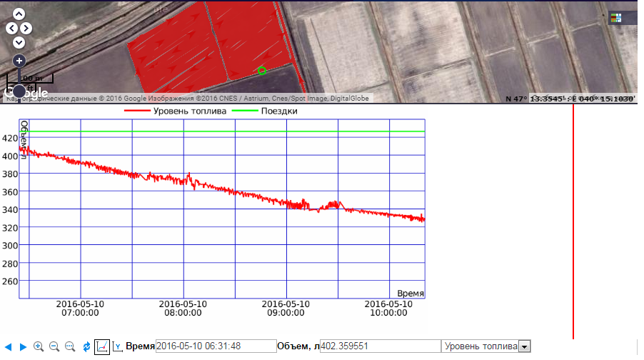The height and width of the screenshot is (360, 644).
Task: Pan the map down with the down arrow
Action: 19,42
